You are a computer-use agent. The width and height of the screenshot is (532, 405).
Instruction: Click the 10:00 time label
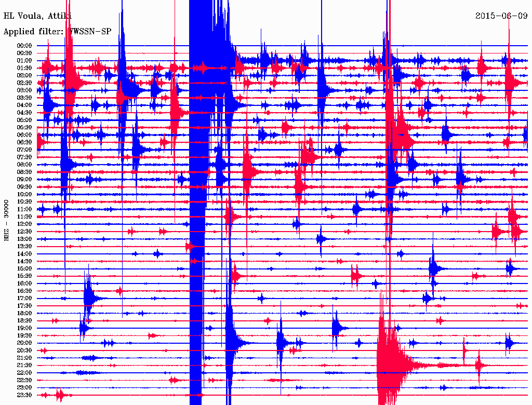click(x=24, y=194)
